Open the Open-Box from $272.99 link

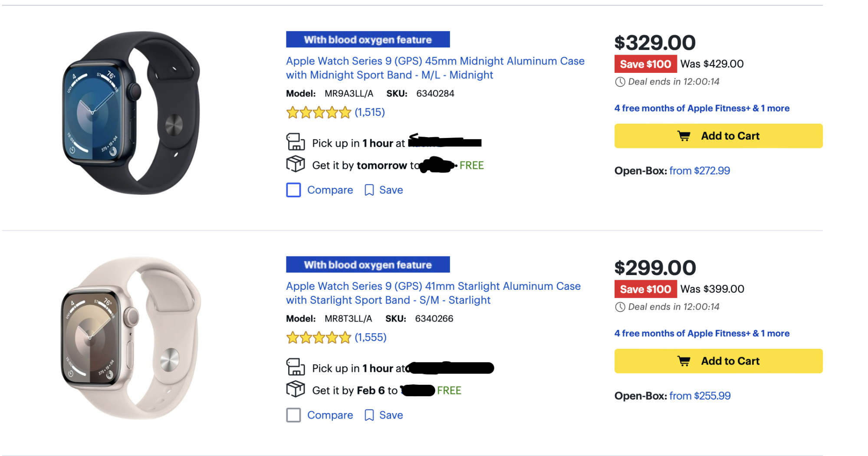pos(699,171)
